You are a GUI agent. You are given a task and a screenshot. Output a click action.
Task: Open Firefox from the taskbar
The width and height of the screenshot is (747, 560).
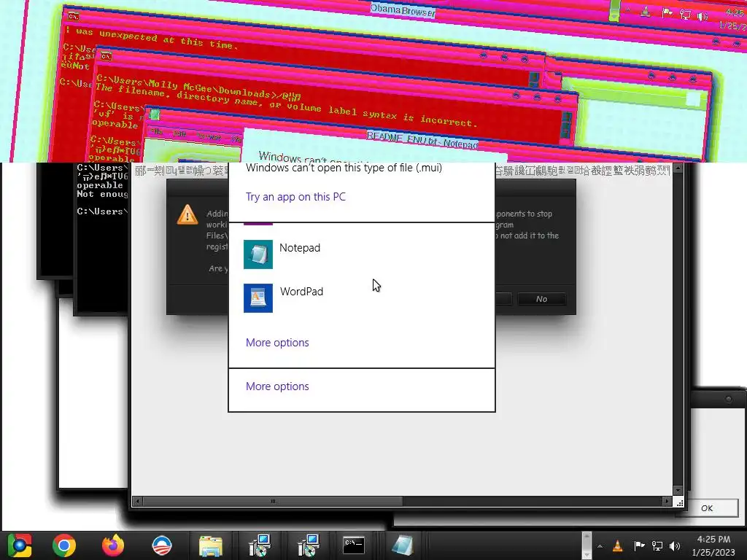click(113, 545)
